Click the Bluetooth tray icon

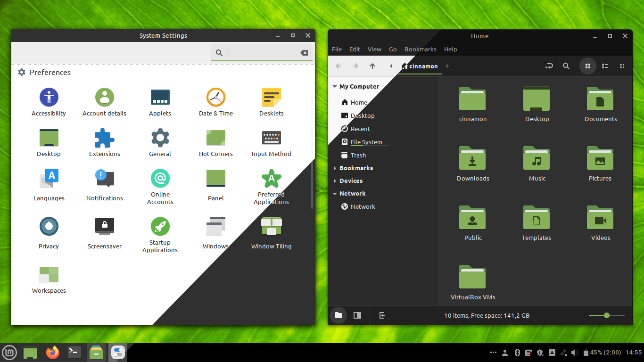(x=517, y=353)
